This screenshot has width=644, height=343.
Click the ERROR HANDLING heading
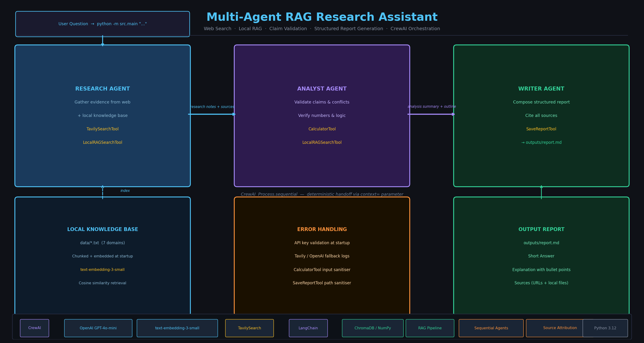[x=322, y=229]
